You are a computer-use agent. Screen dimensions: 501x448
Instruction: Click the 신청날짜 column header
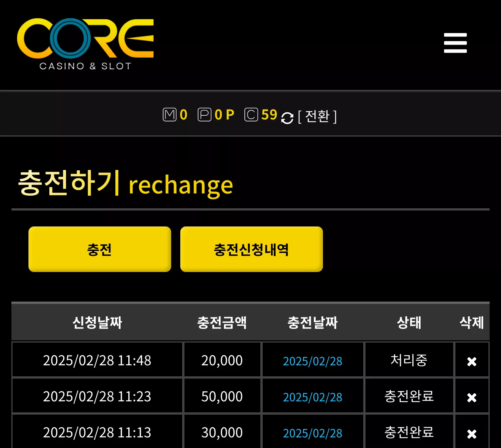tap(97, 323)
